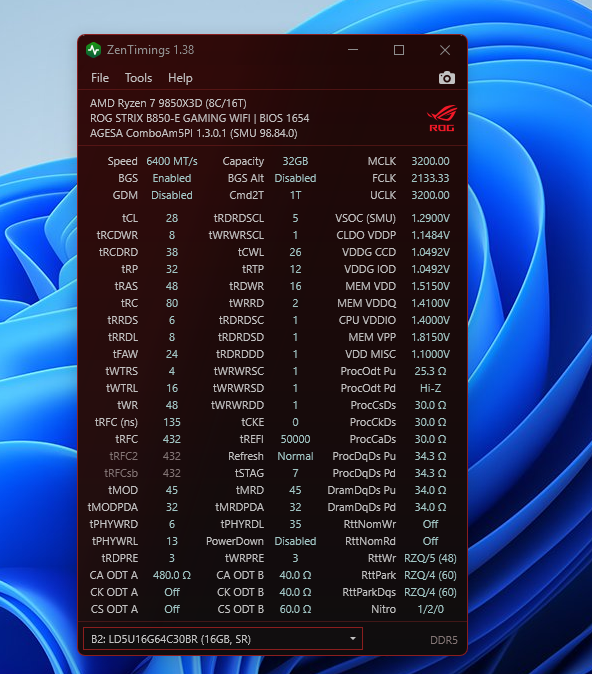The width and height of the screenshot is (592, 674).
Task: Click the MEM VDDQ 1.4100V value
Action: tap(430, 303)
